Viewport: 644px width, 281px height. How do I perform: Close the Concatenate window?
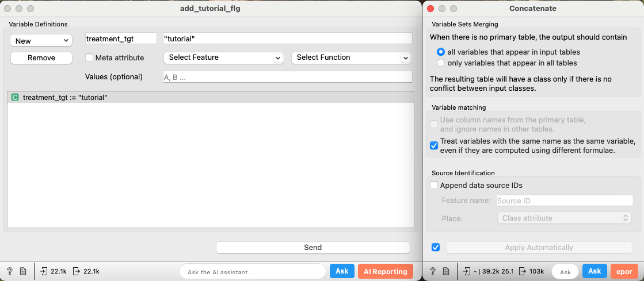(x=430, y=8)
